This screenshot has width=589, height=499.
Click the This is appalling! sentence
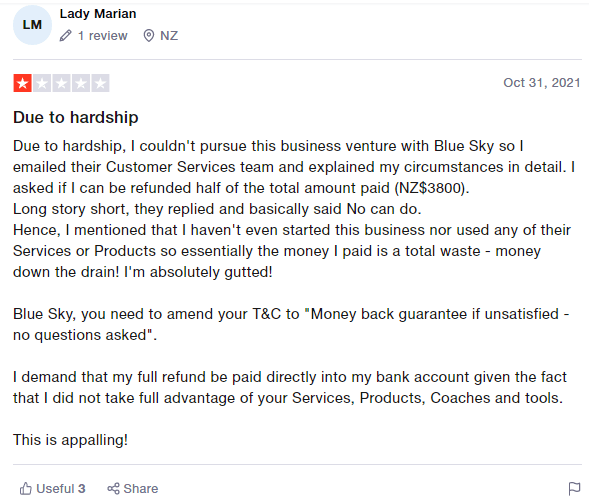pos(71,440)
